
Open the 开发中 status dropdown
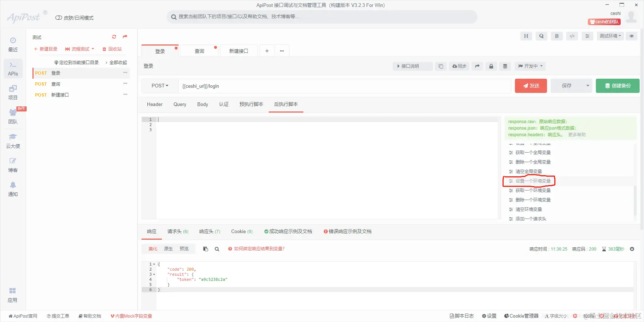click(531, 66)
